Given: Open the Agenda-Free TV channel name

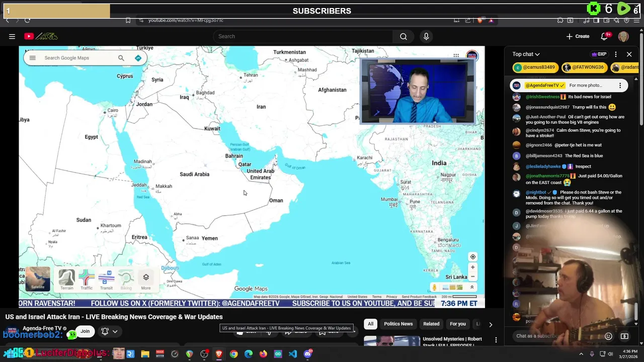Looking at the screenshot, I should tap(42, 328).
